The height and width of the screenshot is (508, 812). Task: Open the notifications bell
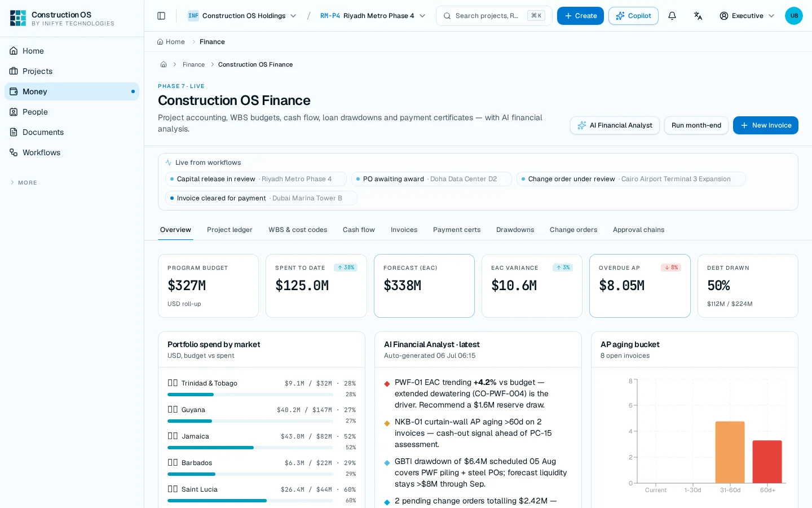point(672,16)
